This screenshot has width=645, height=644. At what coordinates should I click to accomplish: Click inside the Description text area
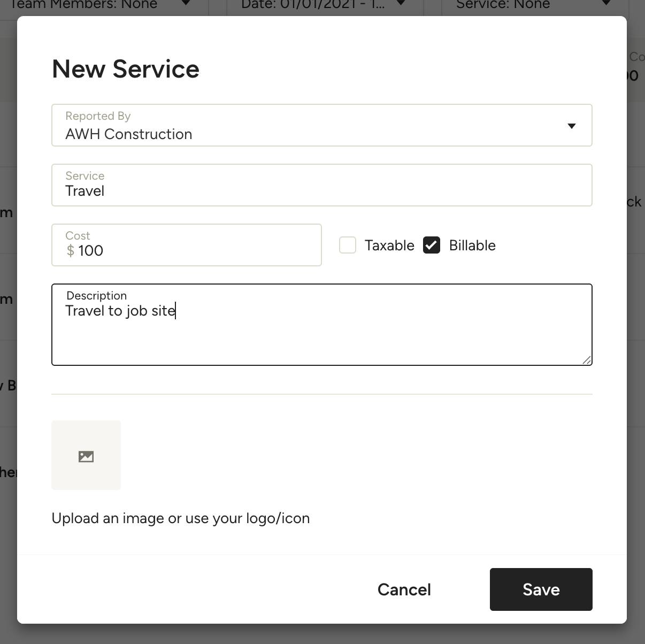click(322, 325)
